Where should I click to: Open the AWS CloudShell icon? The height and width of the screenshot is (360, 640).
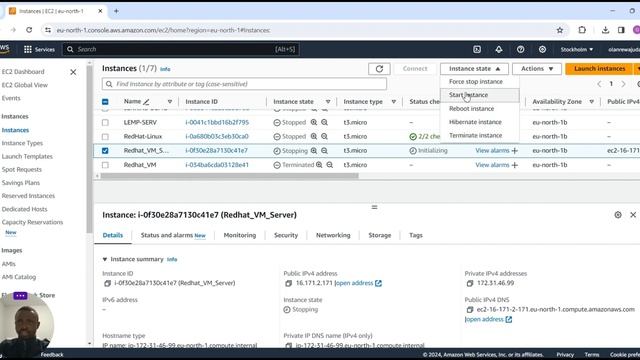pos(477,49)
